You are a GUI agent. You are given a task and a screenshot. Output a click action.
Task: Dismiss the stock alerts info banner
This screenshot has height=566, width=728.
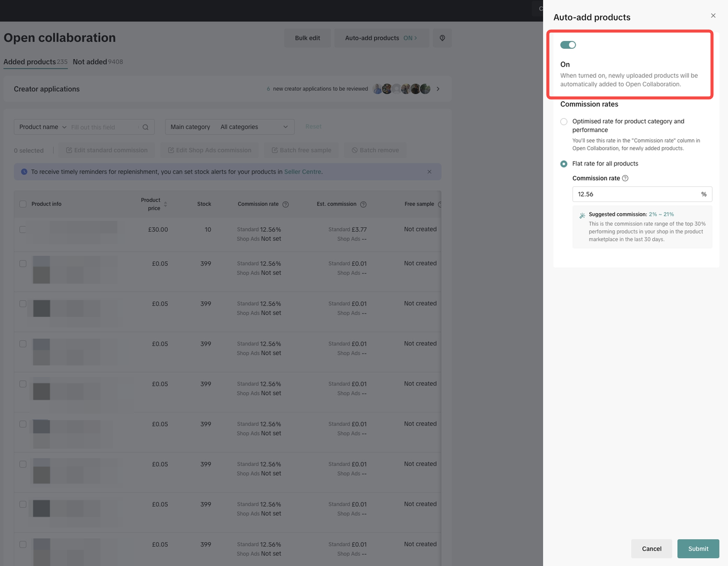tap(429, 172)
